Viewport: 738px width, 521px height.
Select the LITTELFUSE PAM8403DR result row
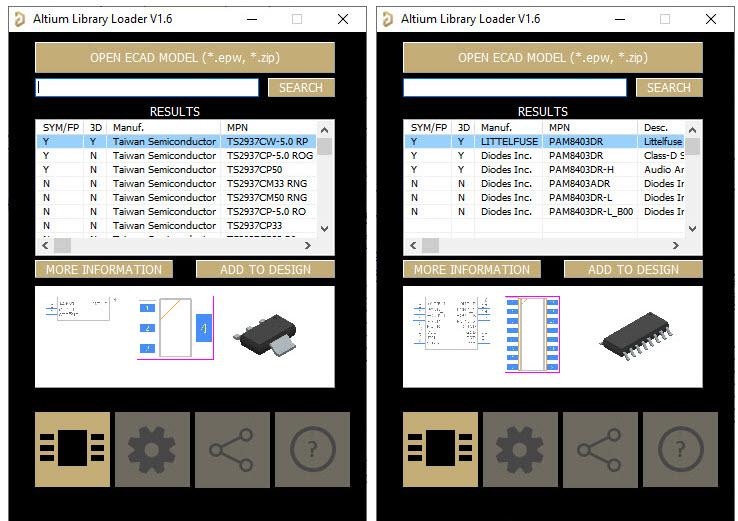[x=544, y=142]
